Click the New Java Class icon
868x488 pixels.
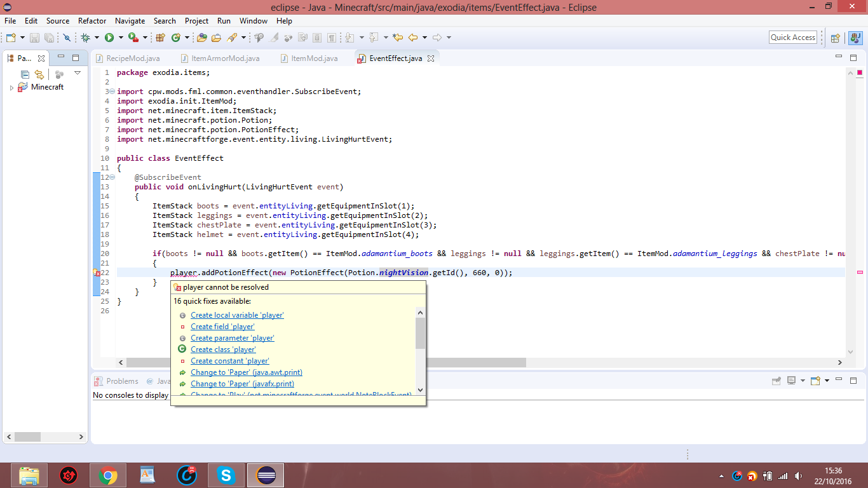pos(175,38)
